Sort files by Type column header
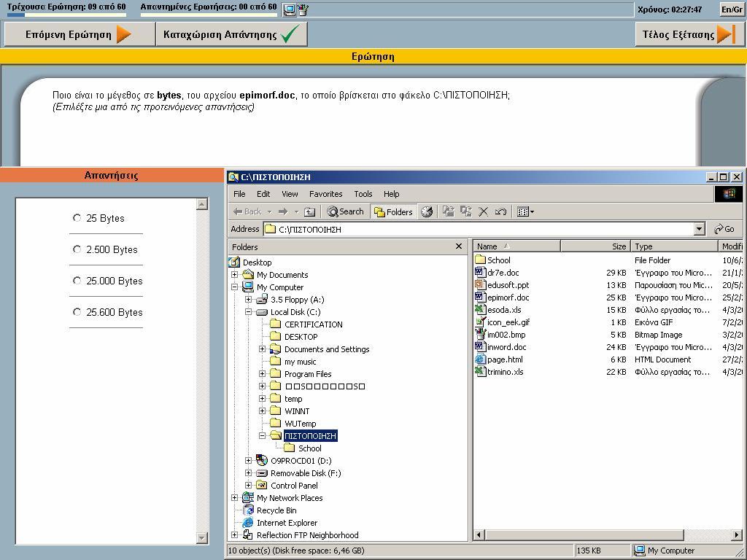Screen dimensions: 747x560 (675, 246)
